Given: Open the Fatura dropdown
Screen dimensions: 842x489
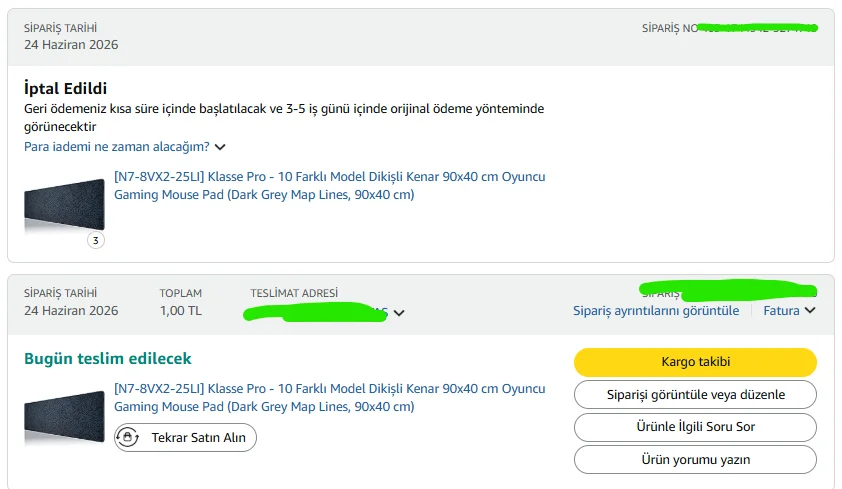Looking at the screenshot, I should [x=789, y=310].
